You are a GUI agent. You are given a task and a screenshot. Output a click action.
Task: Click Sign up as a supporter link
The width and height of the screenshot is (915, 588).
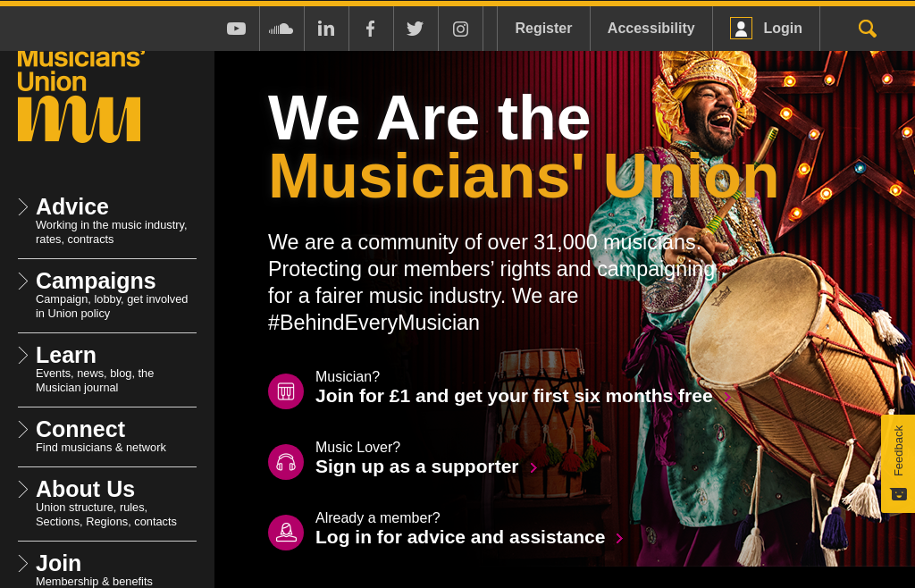[x=416, y=466]
